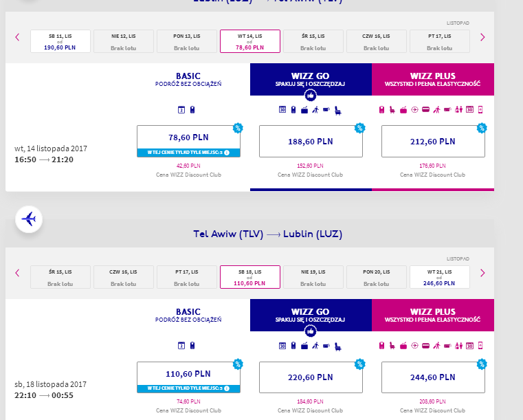Click the seat selection icon under return WIZZ GO
Screen dimensions: 523x420
tap(338, 346)
